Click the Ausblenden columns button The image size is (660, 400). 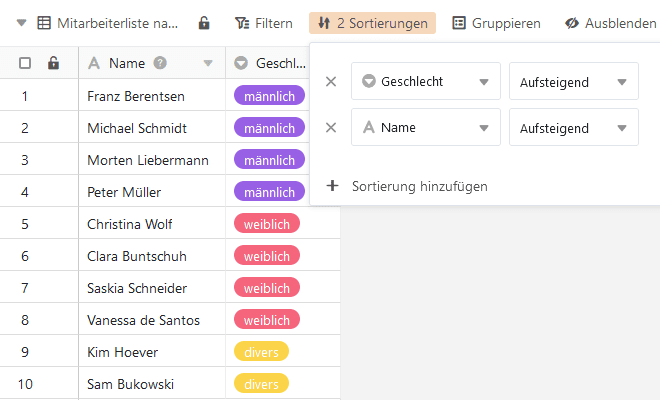pos(610,23)
